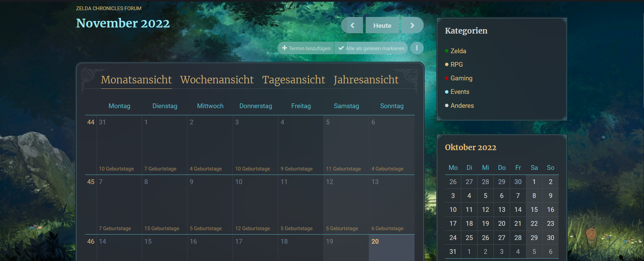Open the Anderes category
Image resolution: width=644 pixels, height=261 pixels.
point(462,105)
